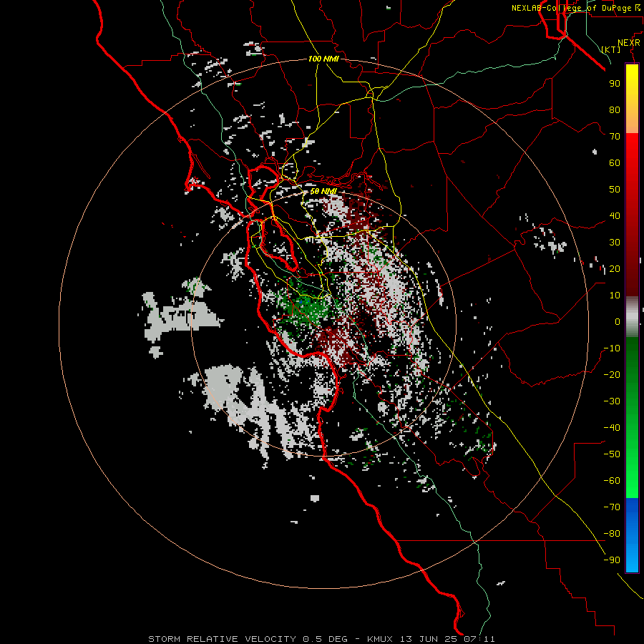Click the 20 value on the velocity scale
Viewport: 644px width, 644px height.
[615, 269]
